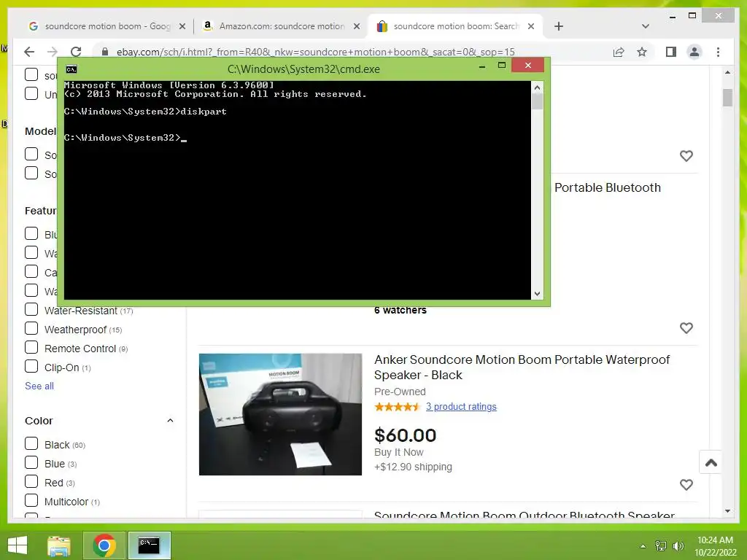Click $60.00 price text
The image size is (747, 560).
point(405,435)
